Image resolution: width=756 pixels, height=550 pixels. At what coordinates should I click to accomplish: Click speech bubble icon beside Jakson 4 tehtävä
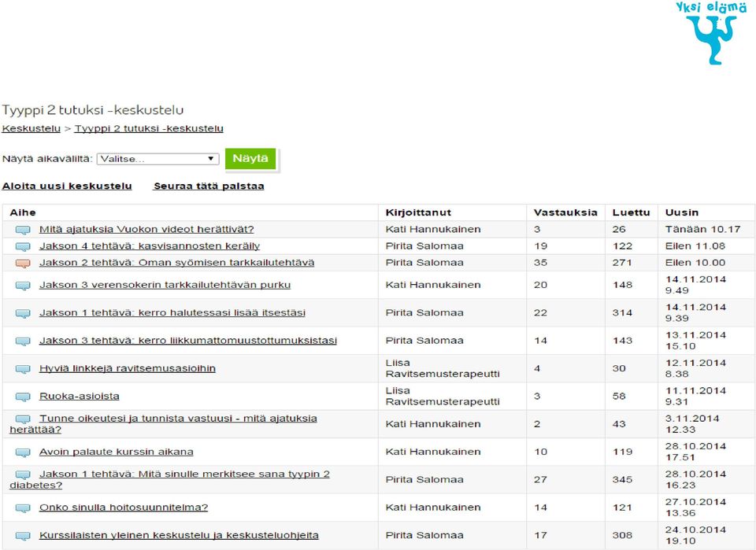pos(23,247)
